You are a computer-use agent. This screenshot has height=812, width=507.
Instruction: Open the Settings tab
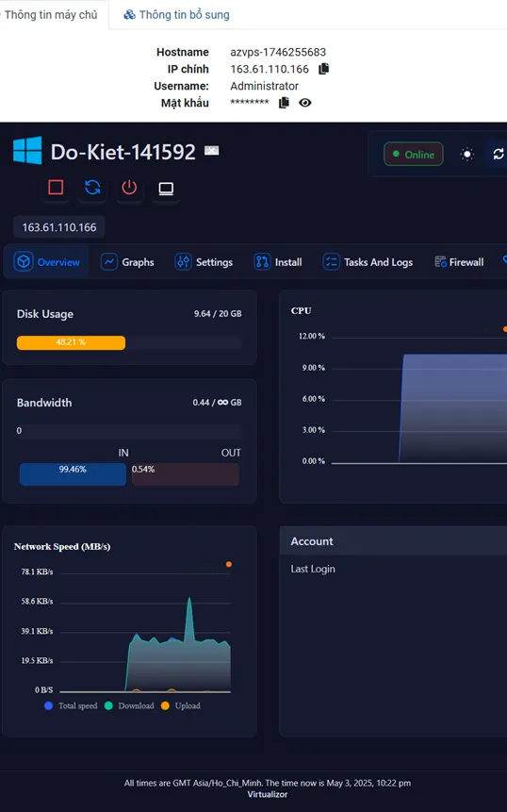coord(204,262)
